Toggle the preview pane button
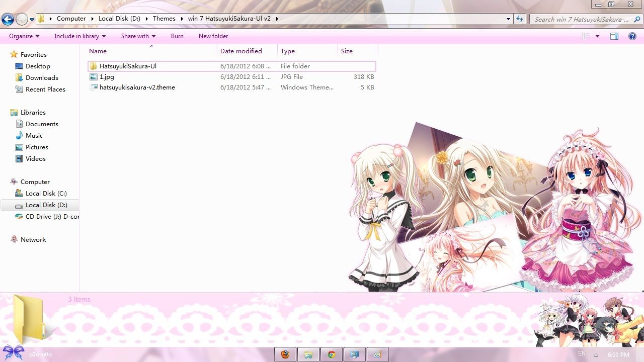The image size is (644, 362). tap(614, 36)
